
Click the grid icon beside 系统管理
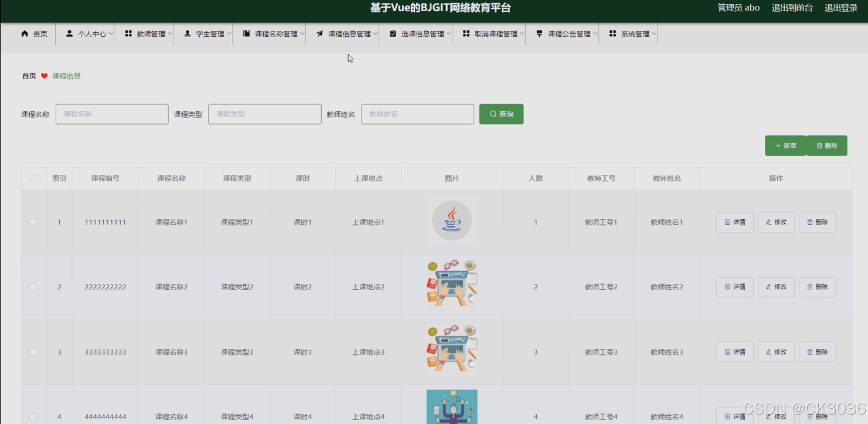(x=612, y=34)
